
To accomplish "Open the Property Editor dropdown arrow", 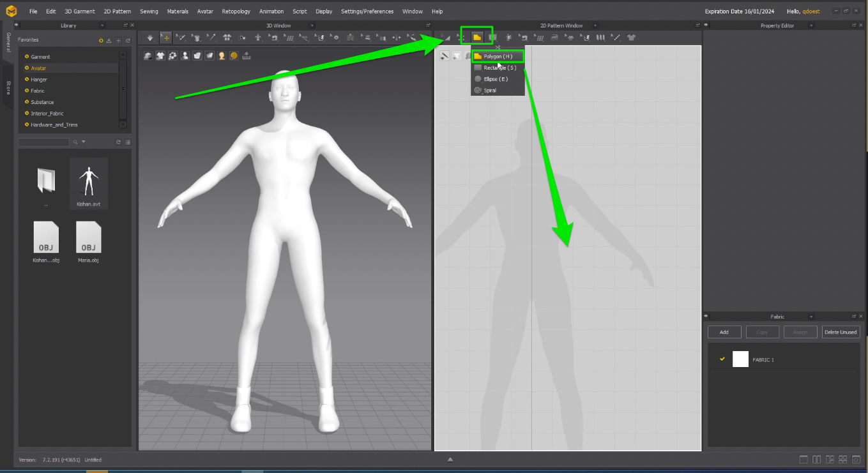I will point(811,26).
